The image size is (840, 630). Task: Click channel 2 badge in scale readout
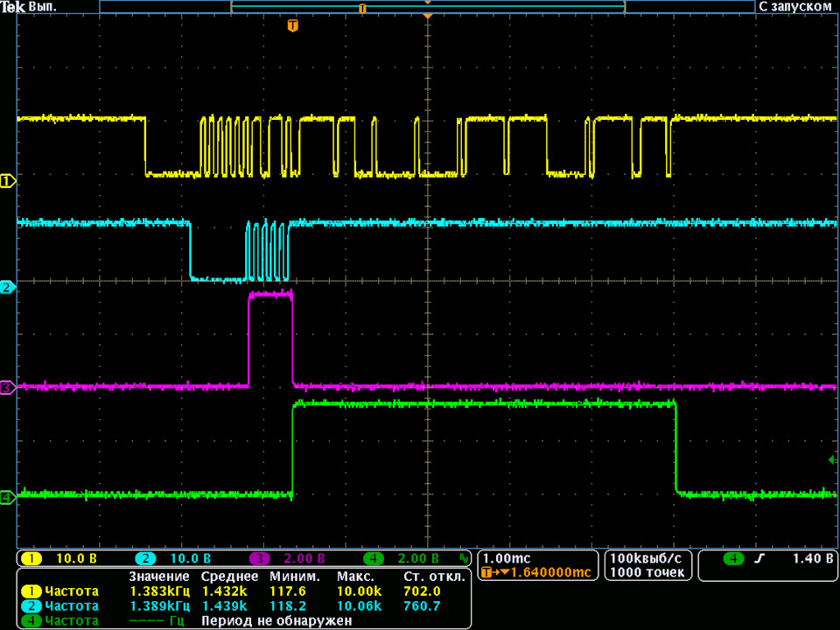tap(145, 559)
